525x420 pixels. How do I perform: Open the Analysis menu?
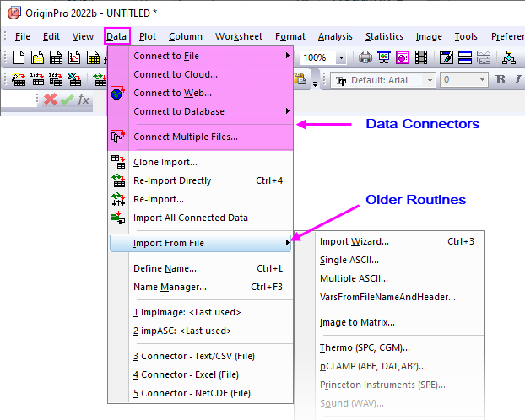point(335,36)
